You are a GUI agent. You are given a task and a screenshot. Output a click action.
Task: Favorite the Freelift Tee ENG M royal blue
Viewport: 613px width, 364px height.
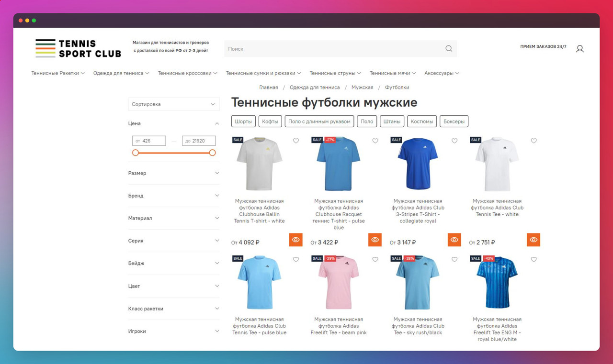tap(534, 260)
